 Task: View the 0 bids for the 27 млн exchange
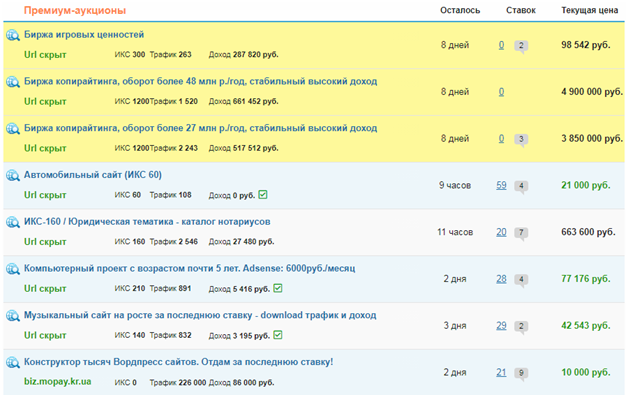point(501,139)
